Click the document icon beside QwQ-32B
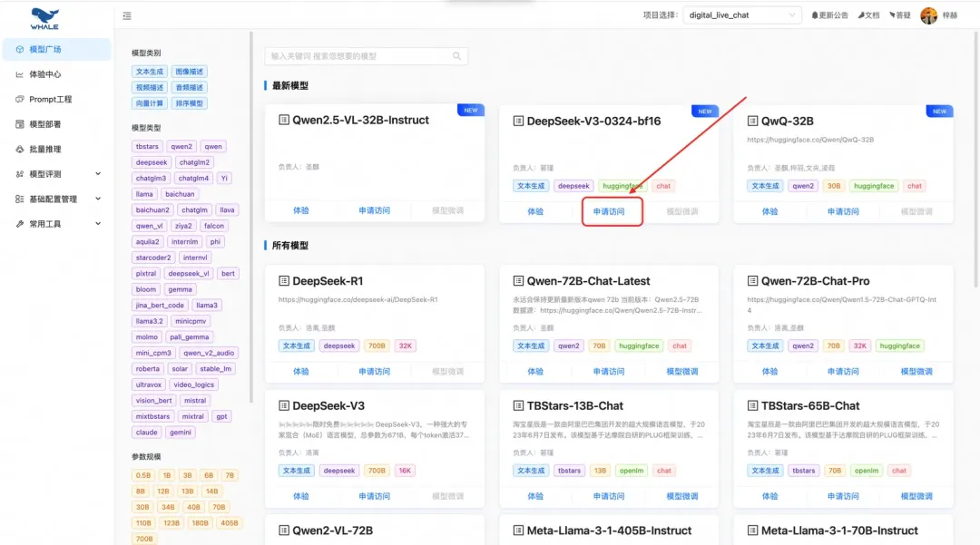 click(x=752, y=122)
